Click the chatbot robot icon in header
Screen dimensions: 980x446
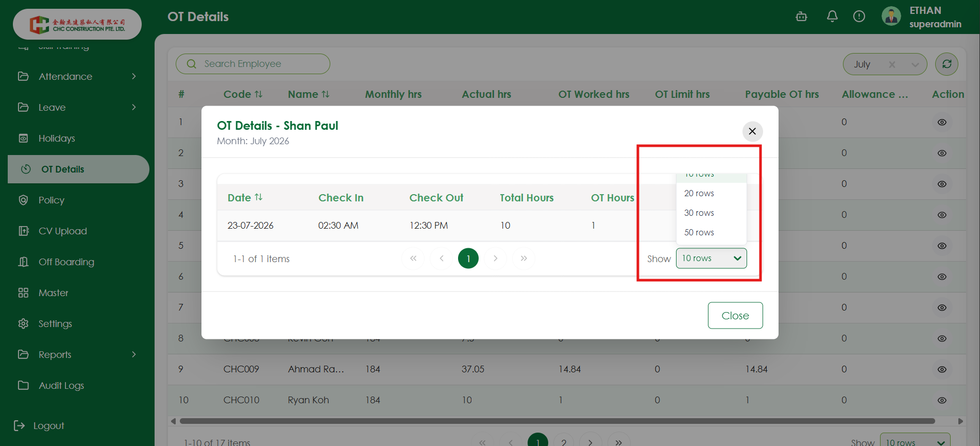(801, 16)
